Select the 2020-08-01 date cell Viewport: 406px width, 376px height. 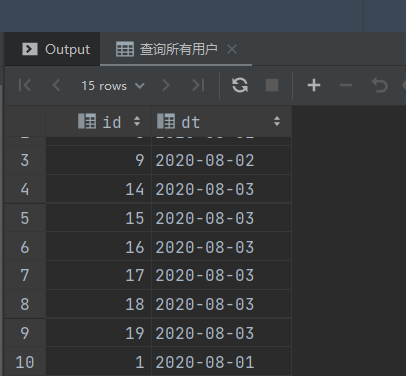(221, 362)
